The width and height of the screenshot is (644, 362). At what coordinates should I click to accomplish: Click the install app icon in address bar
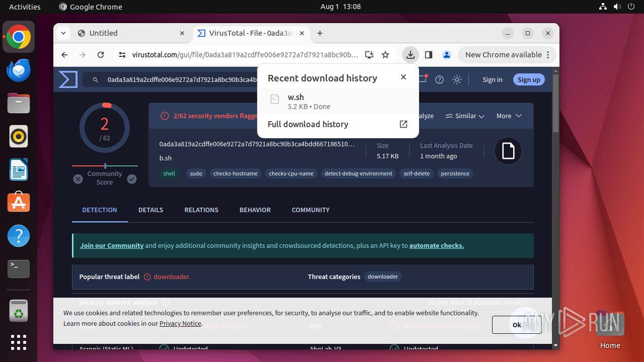[369, 55]
